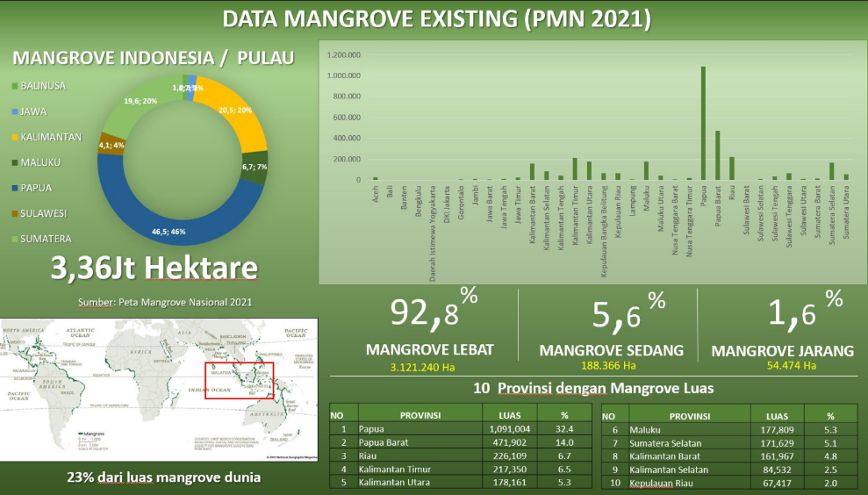The image size is (868, 495).
Task: Click the yellow Kalimantan donut segment
Action: point(239,120)
